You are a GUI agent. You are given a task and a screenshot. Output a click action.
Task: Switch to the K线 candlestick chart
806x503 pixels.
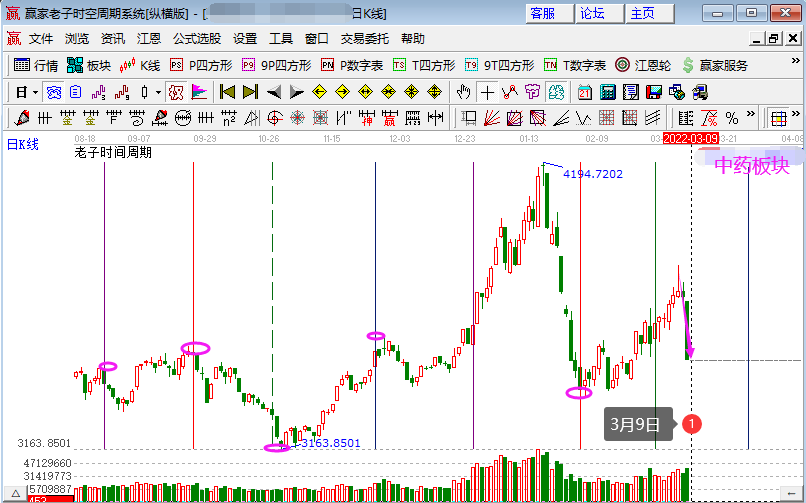coord(140,65)
